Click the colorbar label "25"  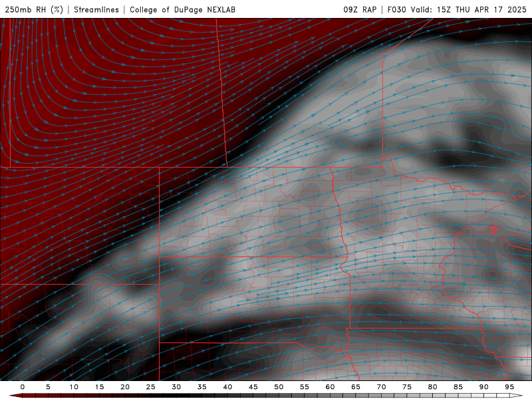(150, 387)
